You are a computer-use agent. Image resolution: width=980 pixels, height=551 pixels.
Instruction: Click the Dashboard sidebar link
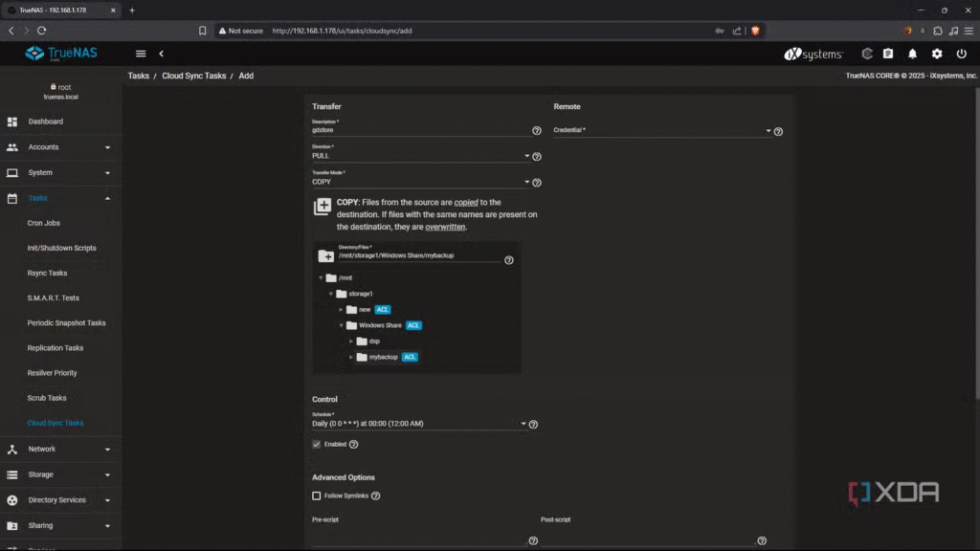pyautogui.click(x=45, y=121)
